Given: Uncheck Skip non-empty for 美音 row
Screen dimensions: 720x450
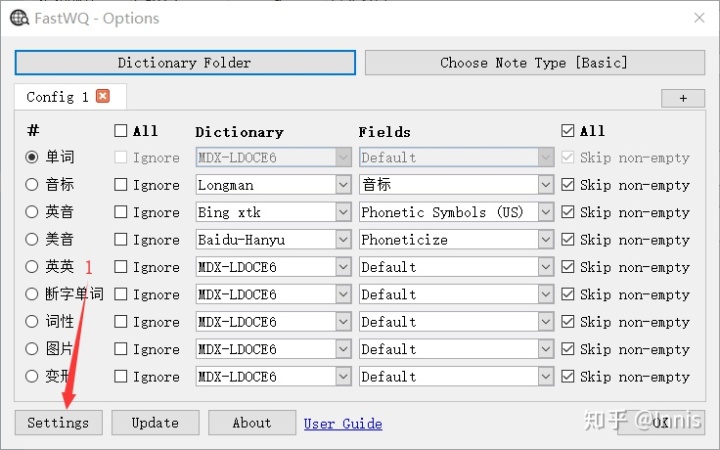Looking at the screenshot, I should coord(568,239).
